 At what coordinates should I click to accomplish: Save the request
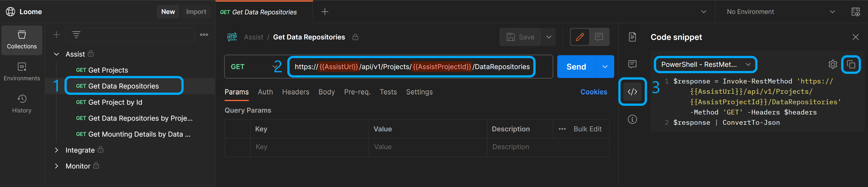tap(520, 37)
